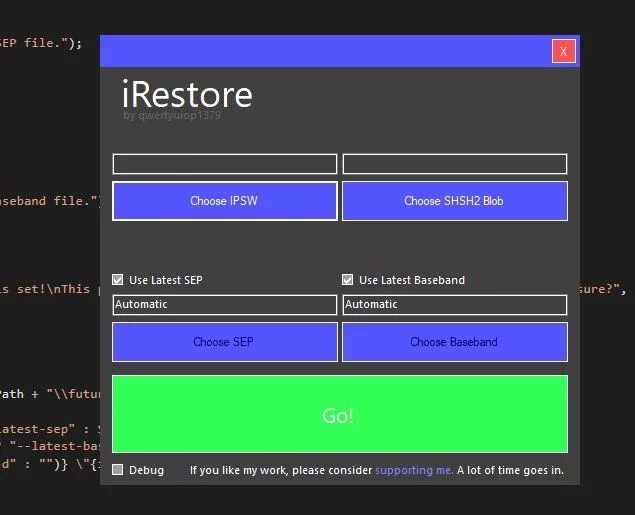Click the 'Use Latest Baseband' label text

412,280
